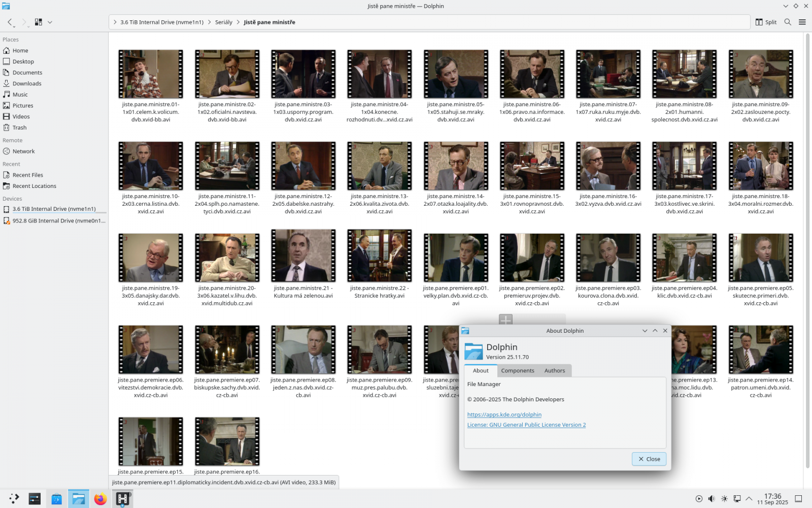Select thumbnail for ministre.12 dabelske.nastrahy
This screenshot has height=508, width=812.
[x=303, y=166]
